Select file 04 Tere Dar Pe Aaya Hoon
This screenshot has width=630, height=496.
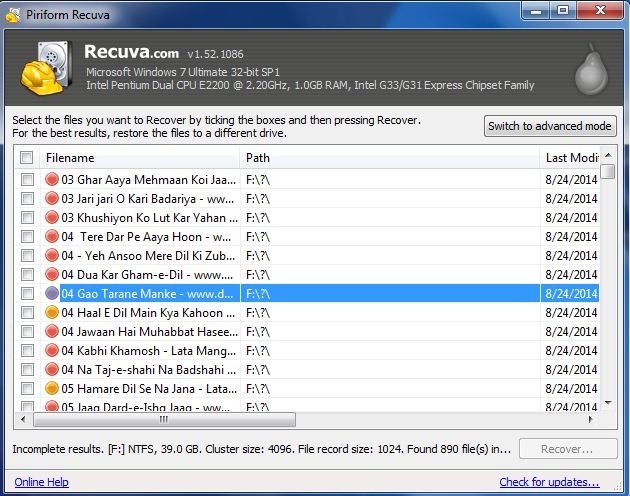(x=146, y=237)
